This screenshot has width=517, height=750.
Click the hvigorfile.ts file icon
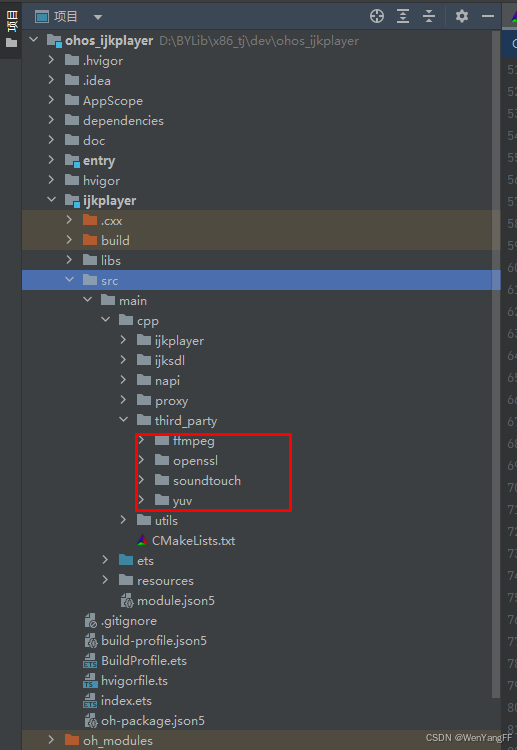click(90, 681)
